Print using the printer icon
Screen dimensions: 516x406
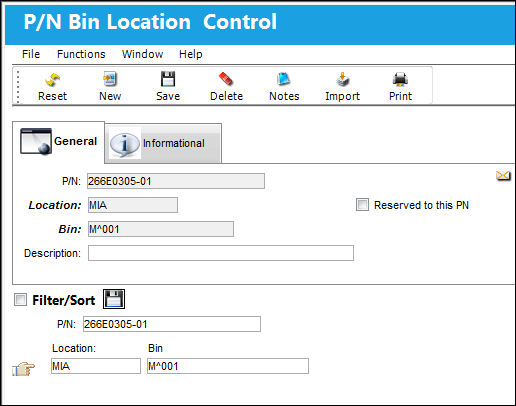click(x=400, y=79)
